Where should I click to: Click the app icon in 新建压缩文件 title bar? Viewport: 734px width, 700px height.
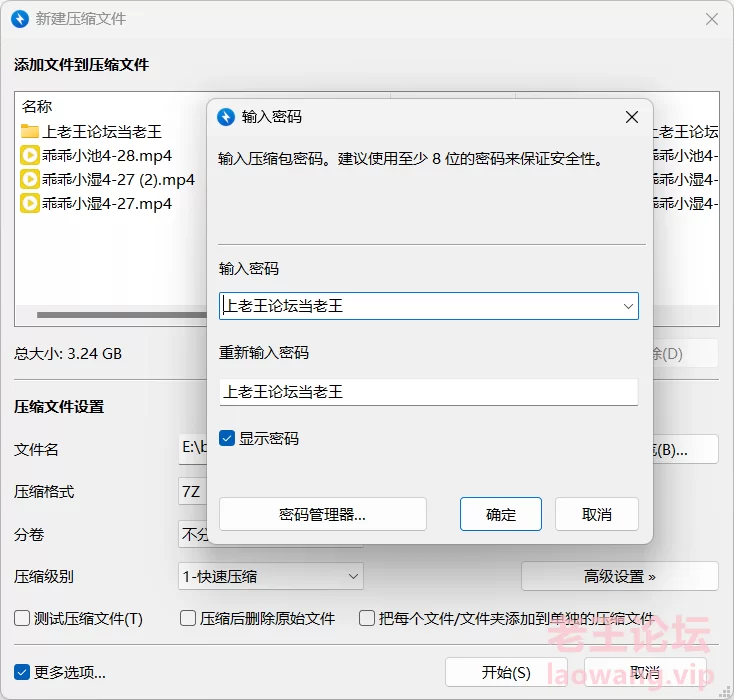[19, 19]
